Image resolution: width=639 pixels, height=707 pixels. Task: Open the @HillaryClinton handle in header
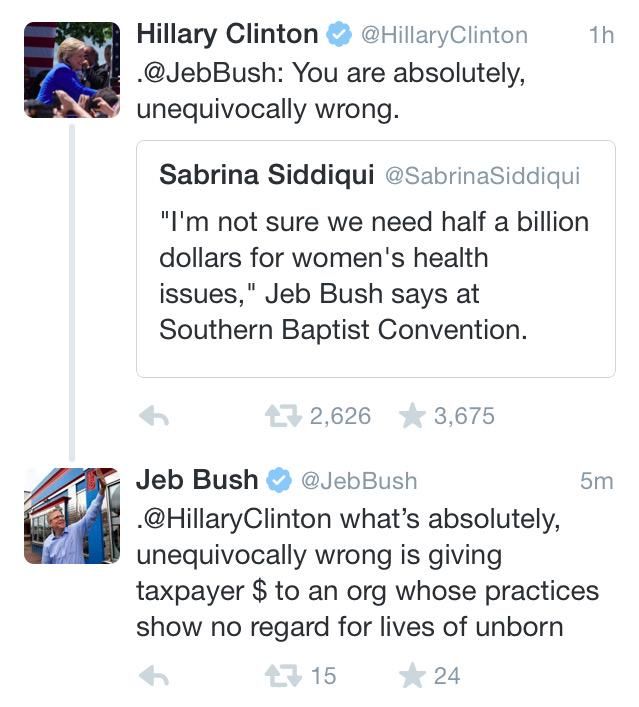click(x=443, y=36)
